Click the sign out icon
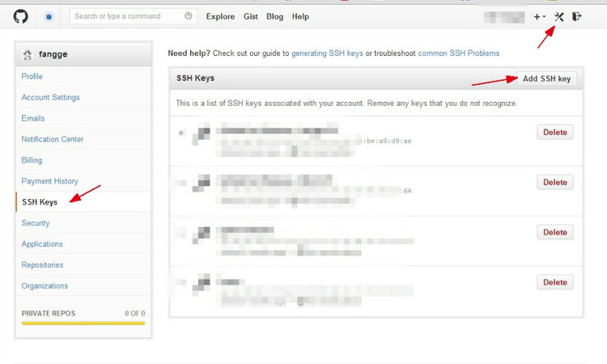The height and width of the screenshot is (364, 607). tap(577, 16)
